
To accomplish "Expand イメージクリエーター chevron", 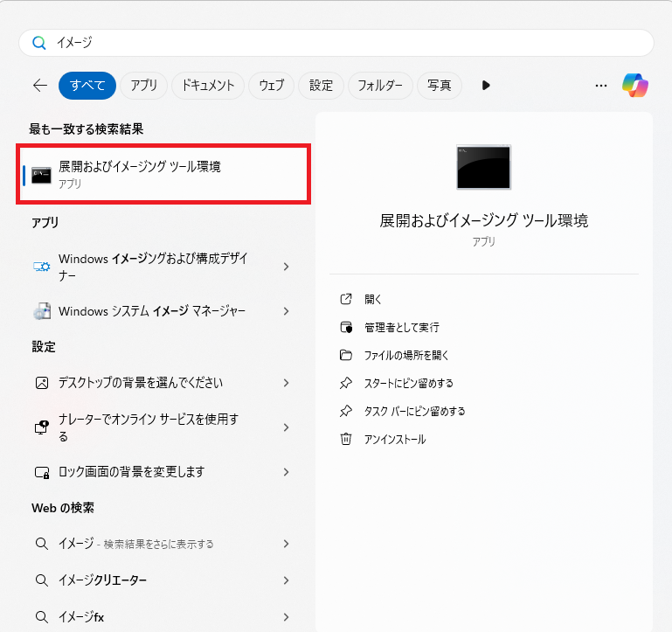I will (286, 580).
